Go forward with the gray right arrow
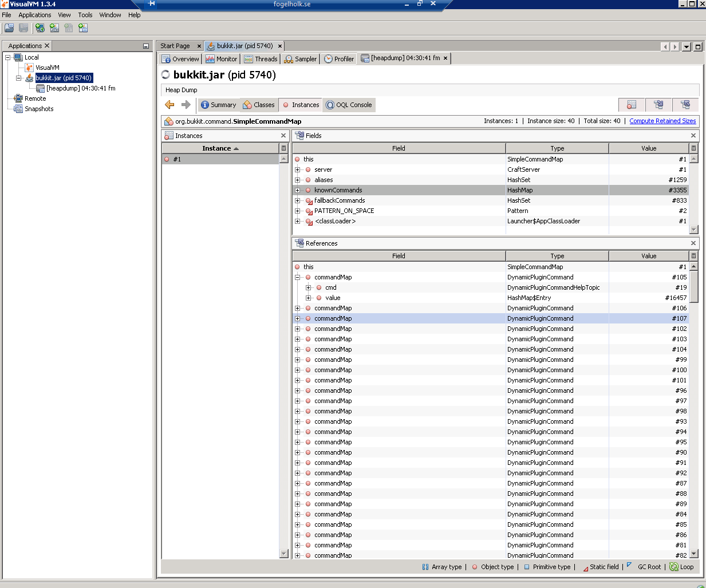 (x=186, y=104)
